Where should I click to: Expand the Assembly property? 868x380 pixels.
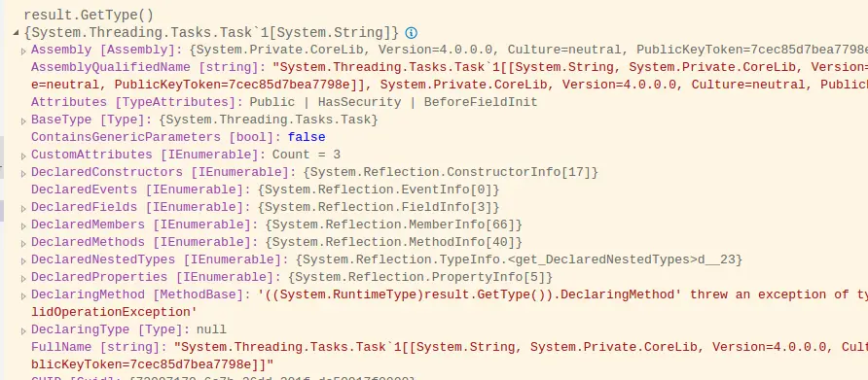pos(23,51)
